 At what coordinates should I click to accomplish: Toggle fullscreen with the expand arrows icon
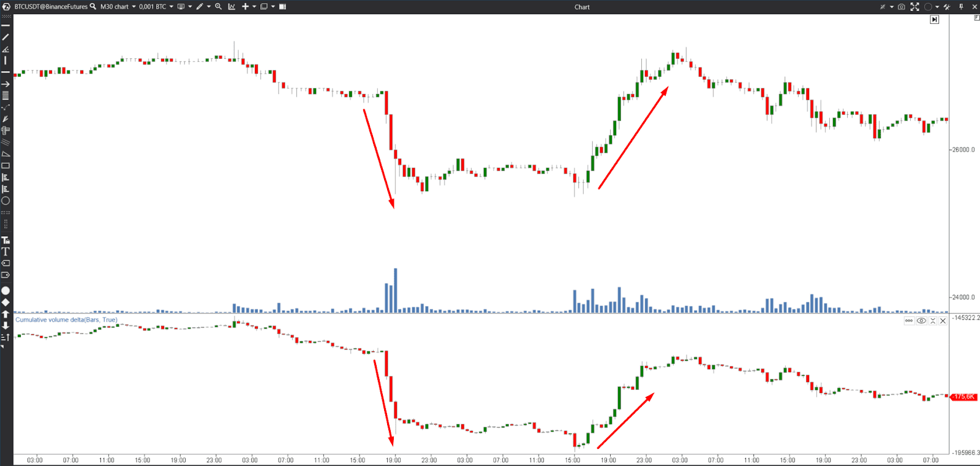(x=914, y=7)
